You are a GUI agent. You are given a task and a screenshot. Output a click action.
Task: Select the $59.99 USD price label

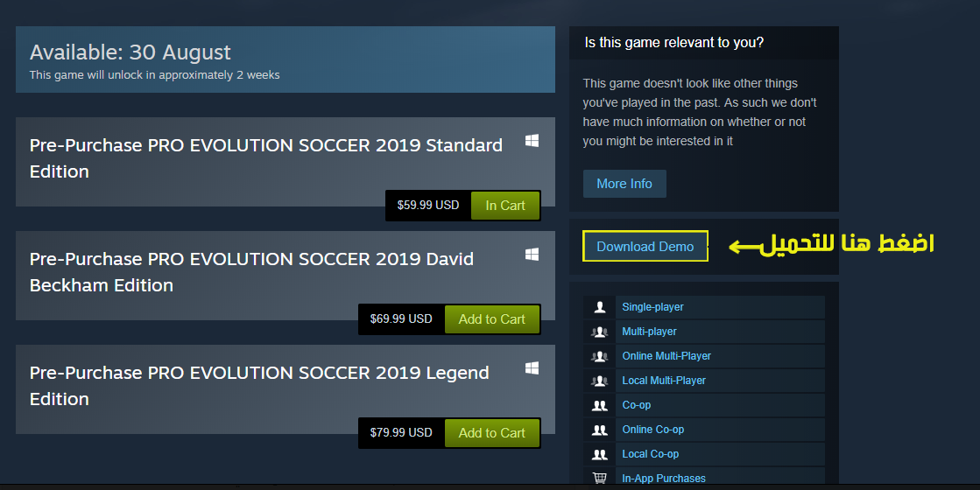[x=428, y=206]
